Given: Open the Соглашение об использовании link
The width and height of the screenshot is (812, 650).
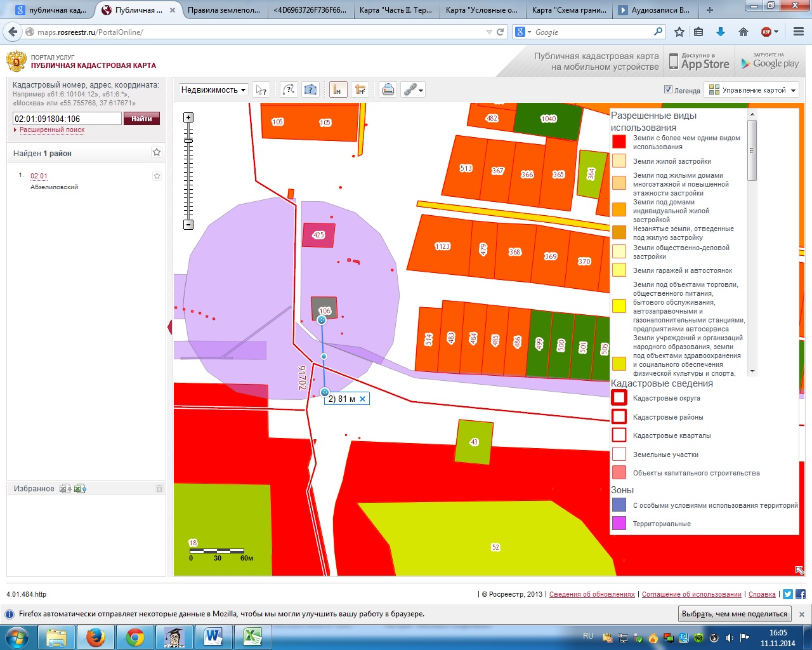Looking at the screenshot, I should coord(691,595).
